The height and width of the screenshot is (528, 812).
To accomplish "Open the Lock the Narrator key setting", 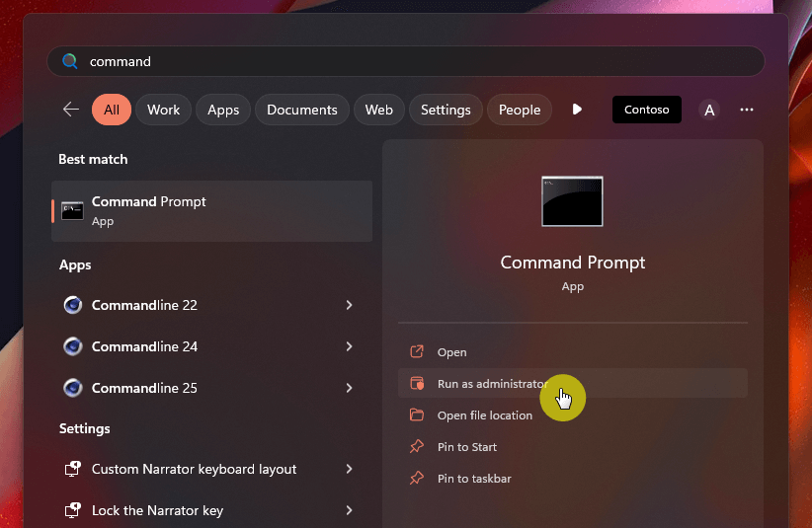I will coord(211,510).
